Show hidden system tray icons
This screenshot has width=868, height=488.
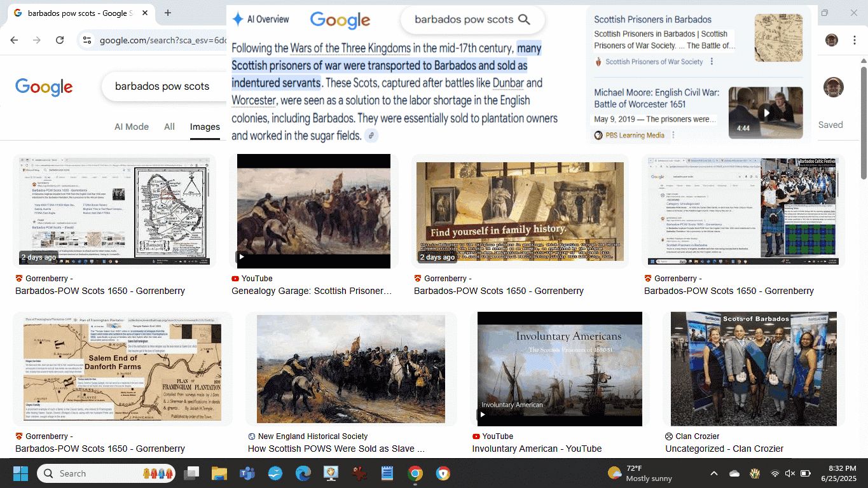[x=713, y=473]
